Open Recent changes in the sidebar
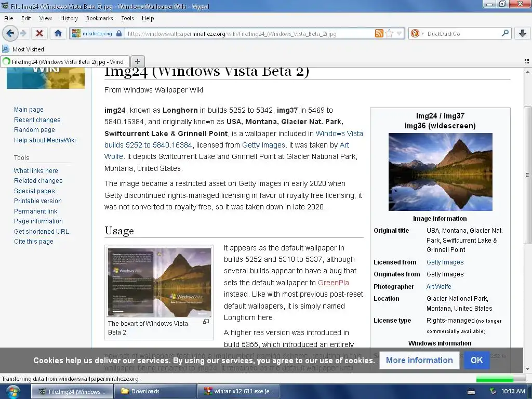 (x=37, y=120)
